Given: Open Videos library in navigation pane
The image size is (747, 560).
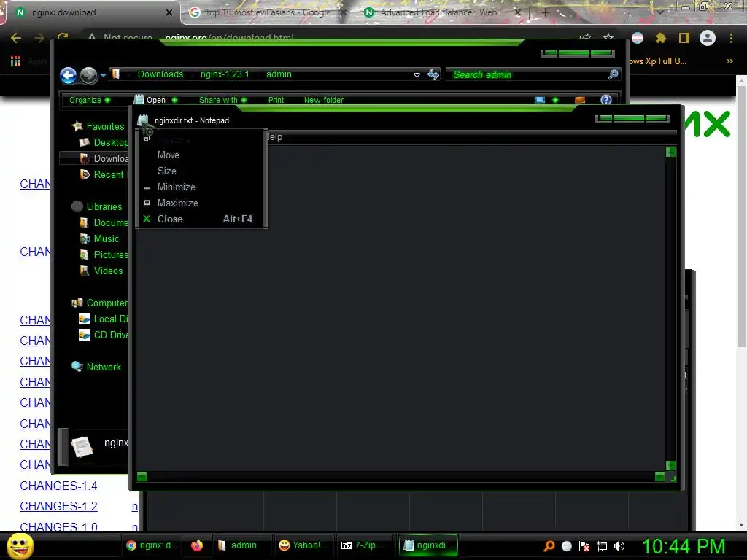Looking at the screenshot, I should point(101,271).
